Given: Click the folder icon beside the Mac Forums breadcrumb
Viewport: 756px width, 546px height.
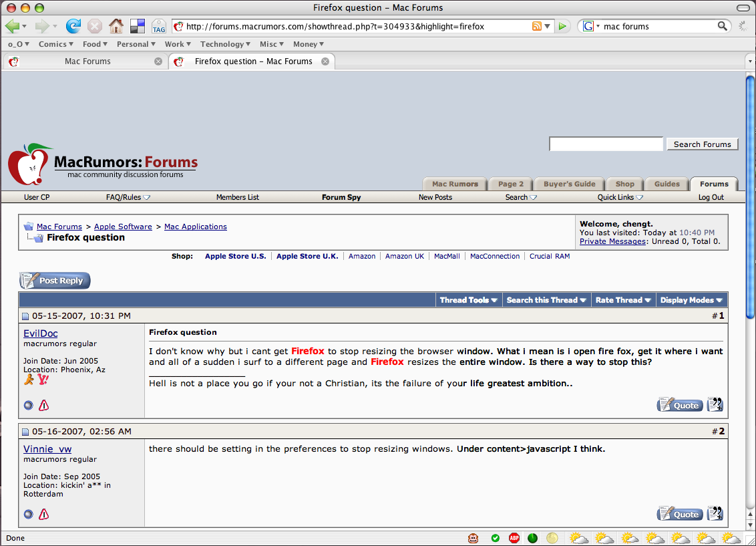Looking at the screenshot, I should (x=29, y=227).
